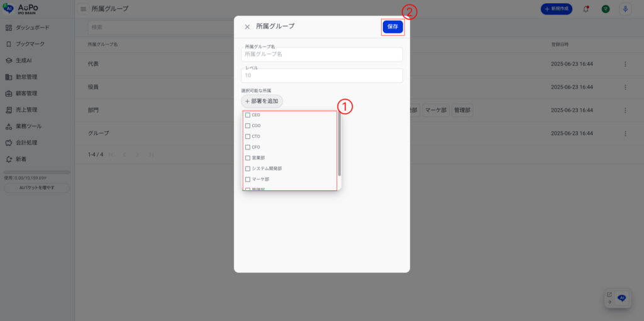Viewport: 644px width, 321px height.
Task: Go to the ダッシュボード menu item
Action: tap(32, 28)
